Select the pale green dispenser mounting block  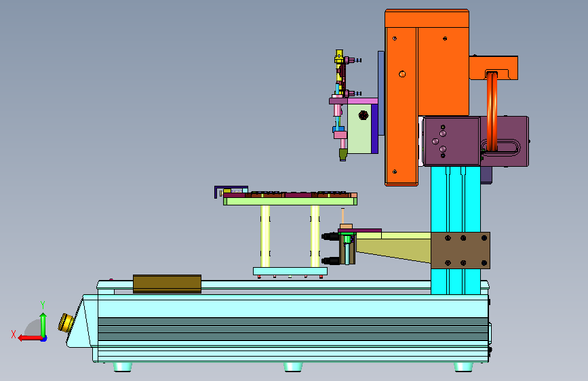pos(359,129)
